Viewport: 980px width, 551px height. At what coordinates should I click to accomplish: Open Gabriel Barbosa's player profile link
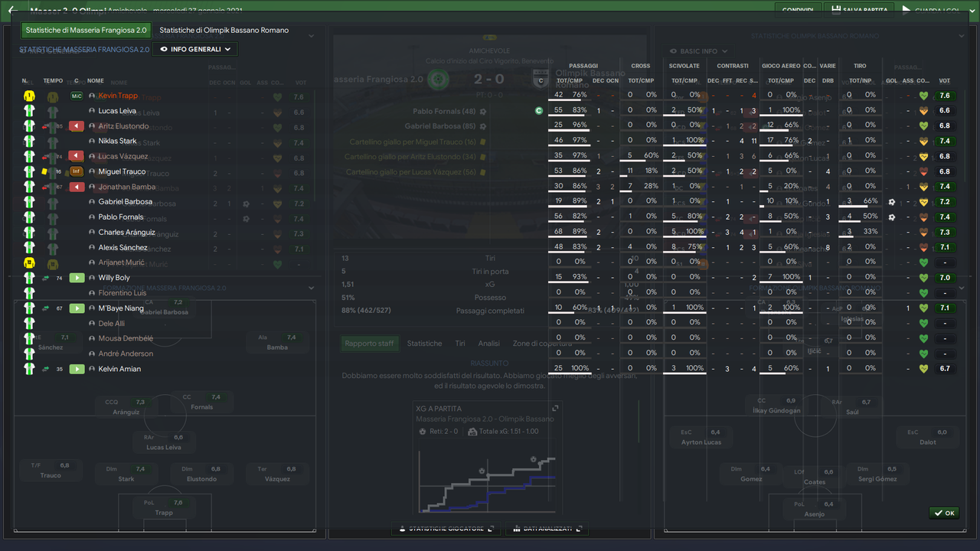126,202
